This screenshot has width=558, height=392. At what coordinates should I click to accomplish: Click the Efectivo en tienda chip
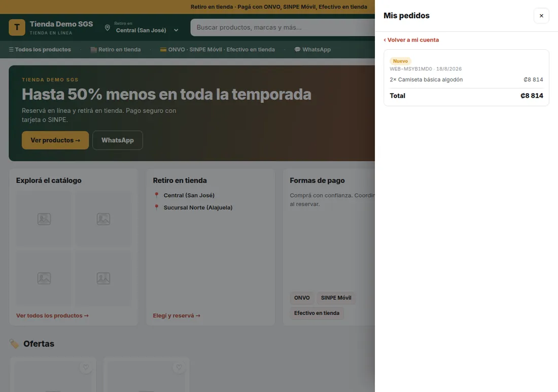317,313
